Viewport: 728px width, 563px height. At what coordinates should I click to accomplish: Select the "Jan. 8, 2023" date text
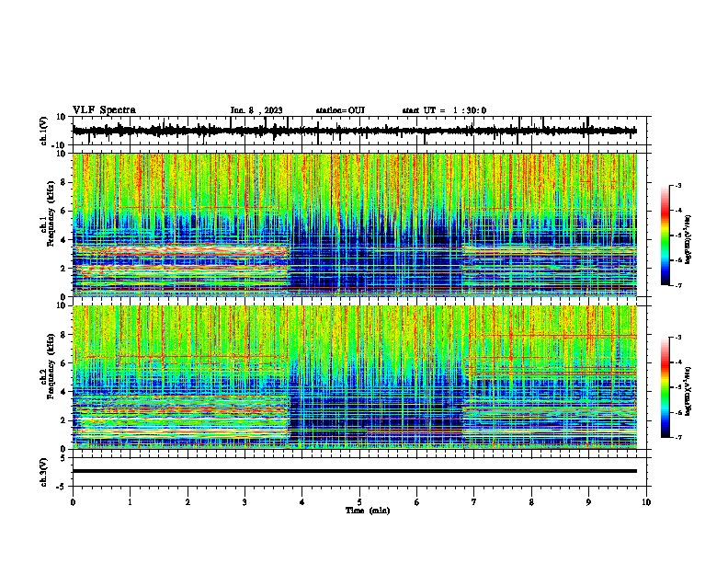pos(256,110)
